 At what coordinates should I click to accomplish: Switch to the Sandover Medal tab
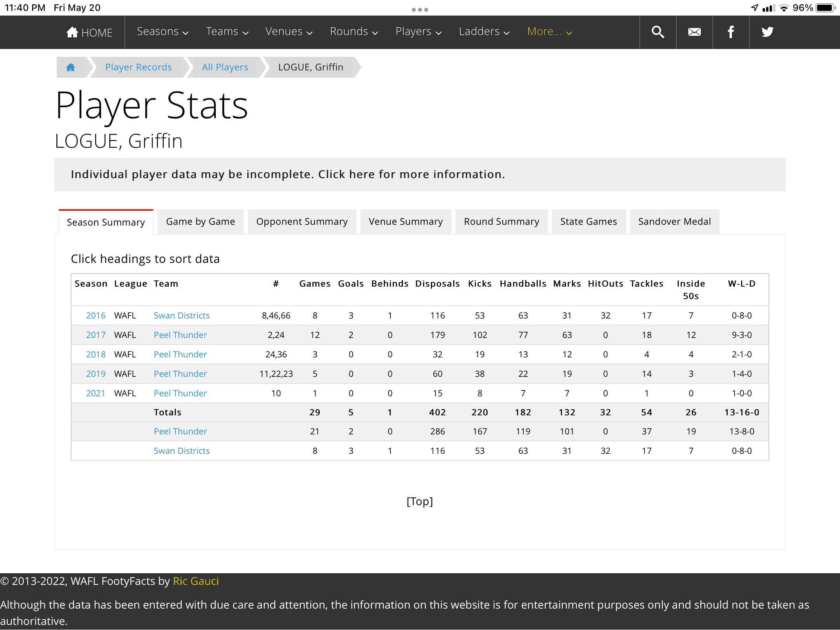click(x=675, y=222)
